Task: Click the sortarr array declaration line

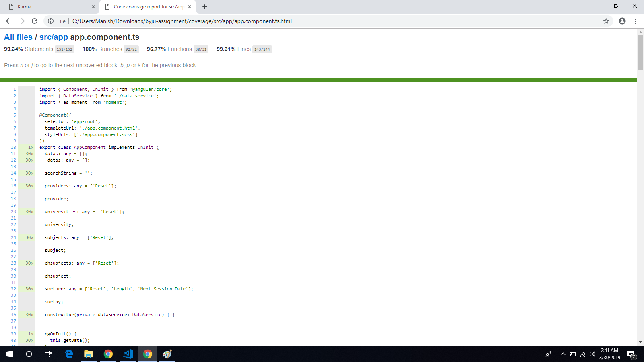Action: pos(119,289)
